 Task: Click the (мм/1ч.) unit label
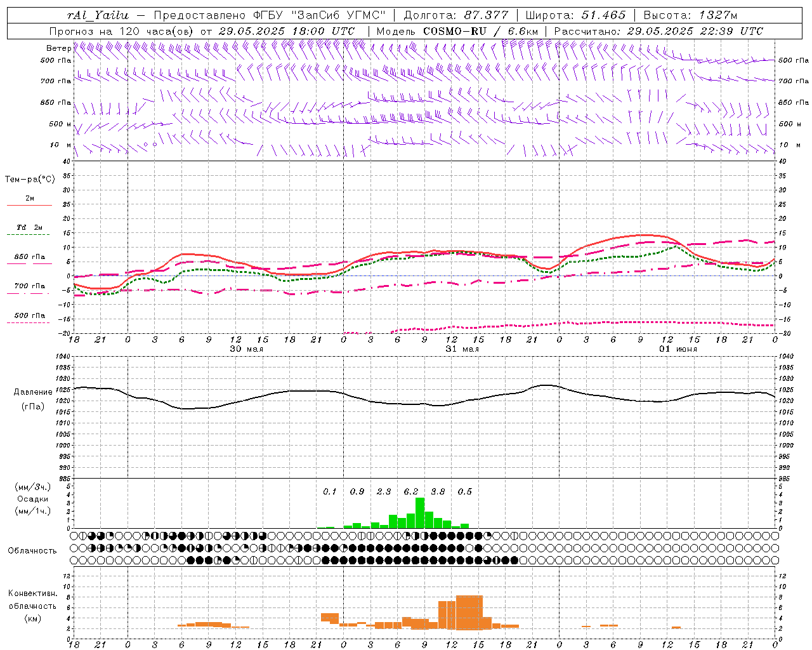tap(33, 511)
